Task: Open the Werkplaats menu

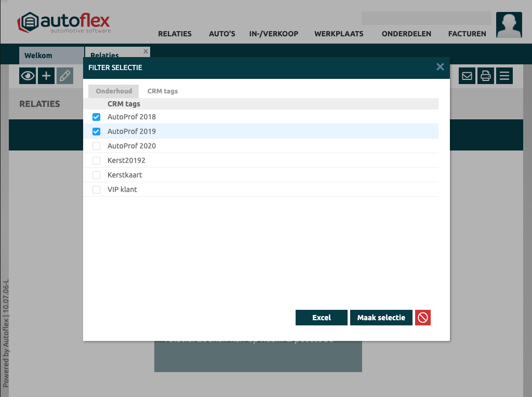Action: coord(339,34)
